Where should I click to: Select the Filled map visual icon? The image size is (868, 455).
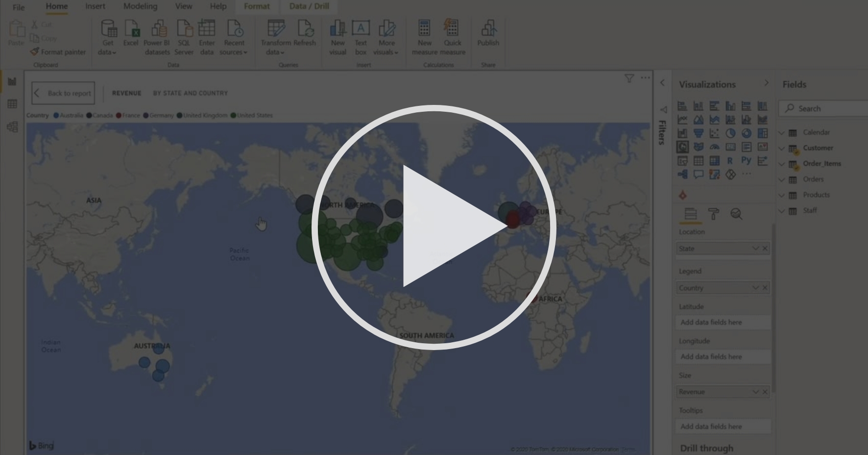698,146
